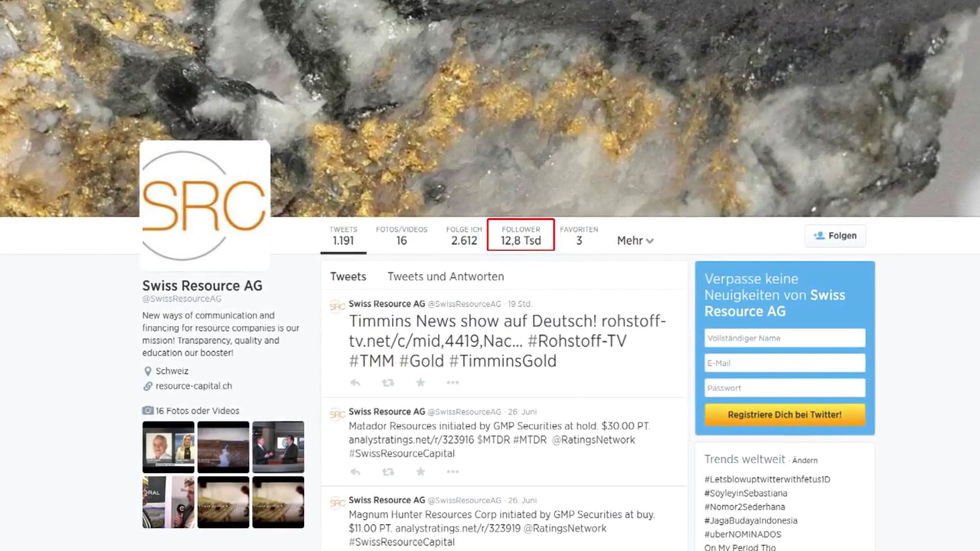
Task: Open more options on Matador Resources tweet
Action: tap(453, 472)
